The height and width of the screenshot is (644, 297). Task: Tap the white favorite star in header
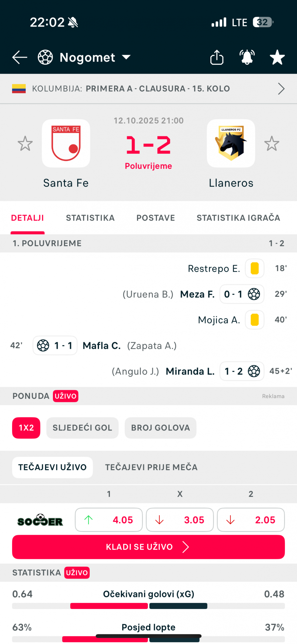pos(277,57)
